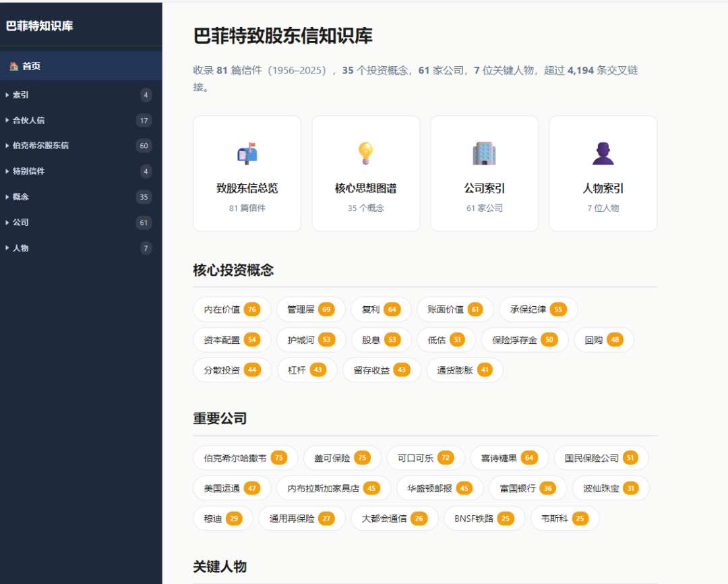Open the 美国运通 company tag
Screen dimensions: 728x584
tap(232, 488)
